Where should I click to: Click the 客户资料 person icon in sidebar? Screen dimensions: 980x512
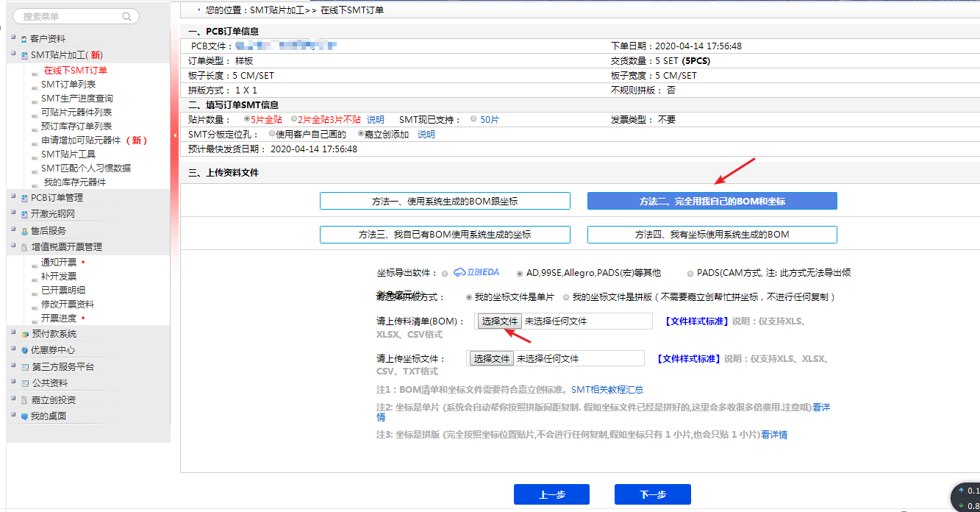[x=24, y=39]
